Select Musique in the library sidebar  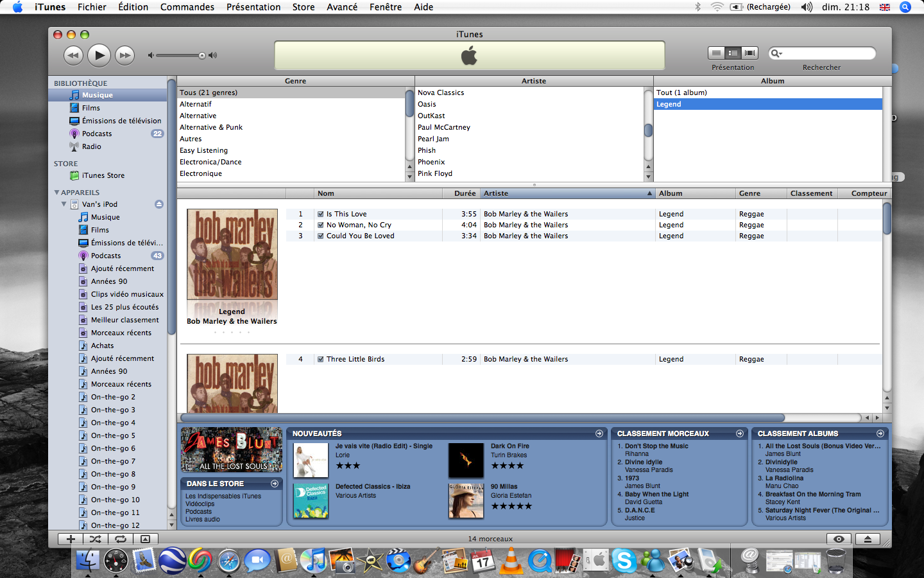click(107, 95)
